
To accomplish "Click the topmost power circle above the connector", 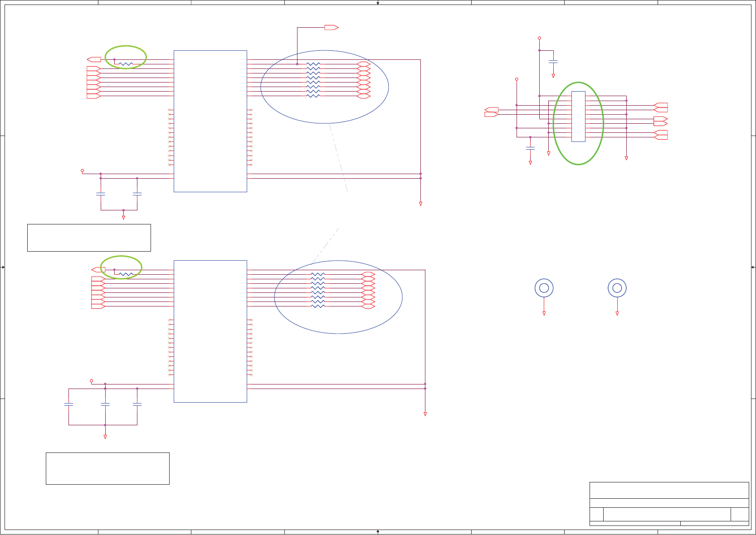I will coord(539,38).
